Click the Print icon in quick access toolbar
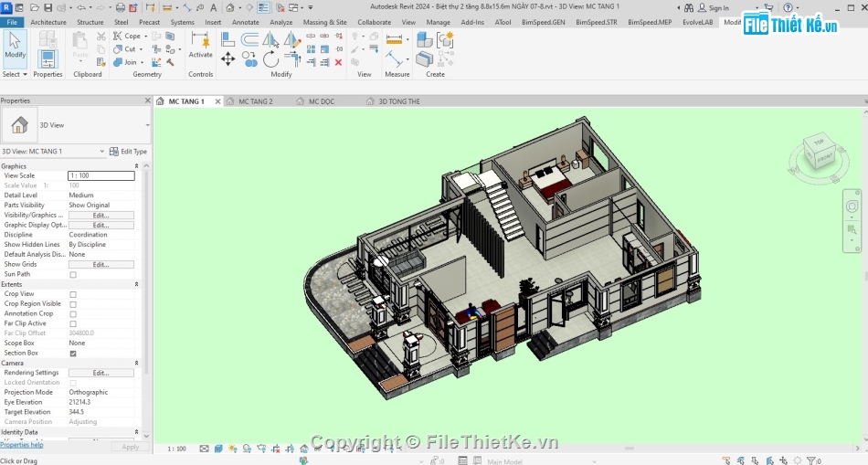Screen dimensions: 868x465 120,7
